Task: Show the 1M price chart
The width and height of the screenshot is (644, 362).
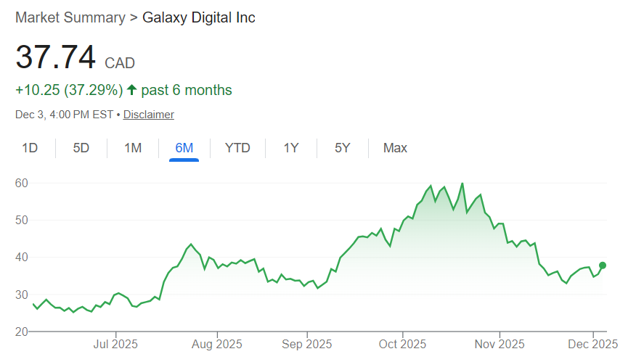Action: (133, 148)
